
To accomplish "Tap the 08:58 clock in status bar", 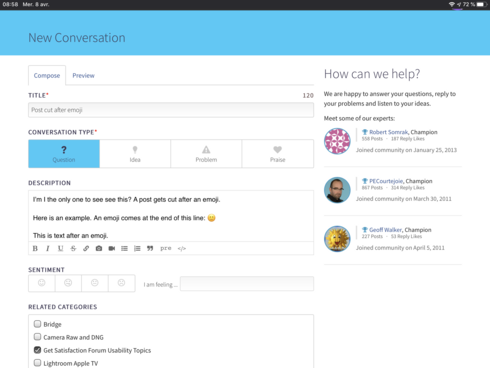I will [x=10, y=4].
